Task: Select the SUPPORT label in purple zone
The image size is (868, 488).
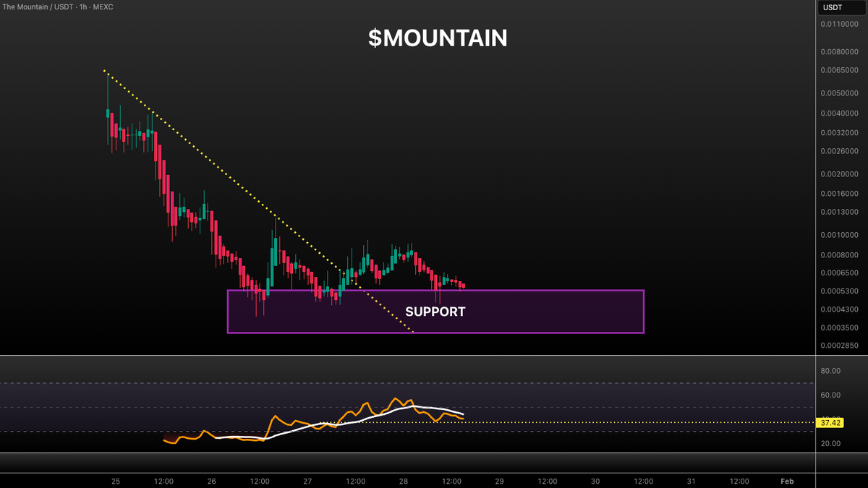Action: 435,312
